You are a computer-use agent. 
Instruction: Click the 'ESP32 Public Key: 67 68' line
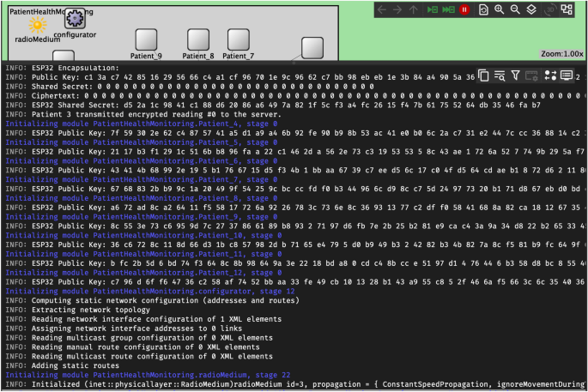click(x=295, y=189)
